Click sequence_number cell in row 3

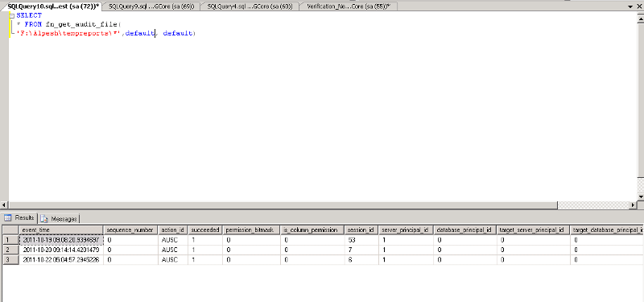pos(130,259)
